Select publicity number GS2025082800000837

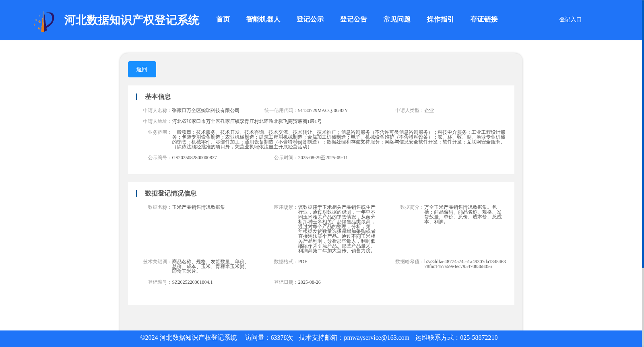point(194,158)
